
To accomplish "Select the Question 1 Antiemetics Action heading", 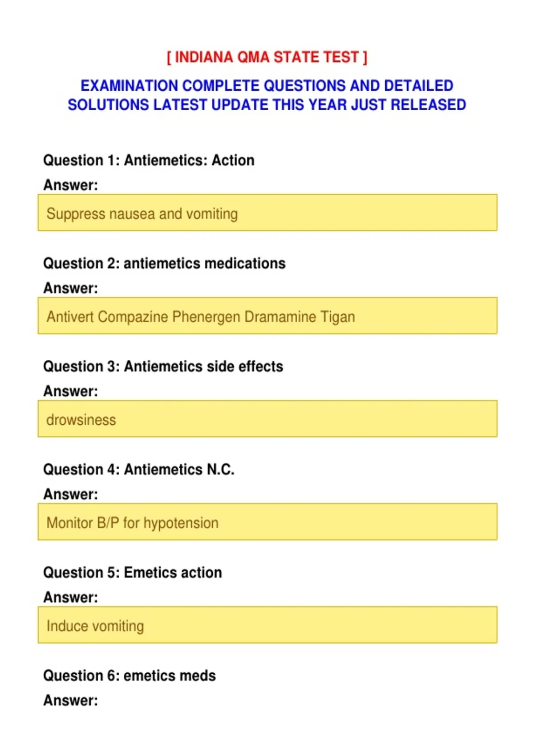I will [x=149, y=160].
